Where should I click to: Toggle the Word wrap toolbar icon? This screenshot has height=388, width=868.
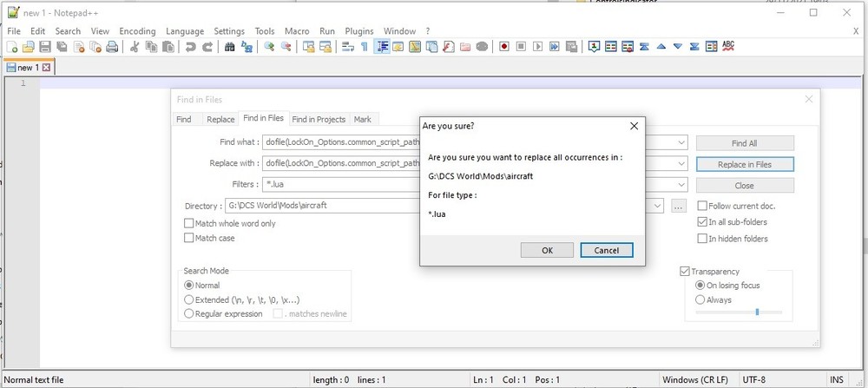coord(348,47)
